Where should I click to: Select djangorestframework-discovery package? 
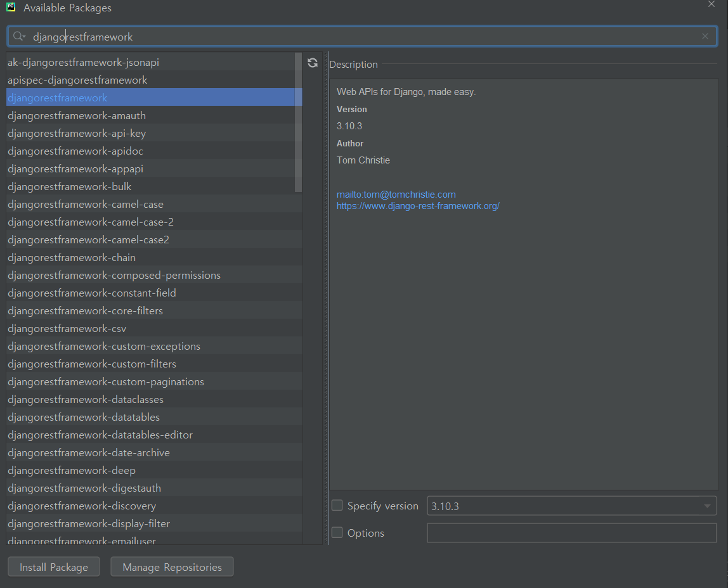pyautogui.click(x=153, y=506)
